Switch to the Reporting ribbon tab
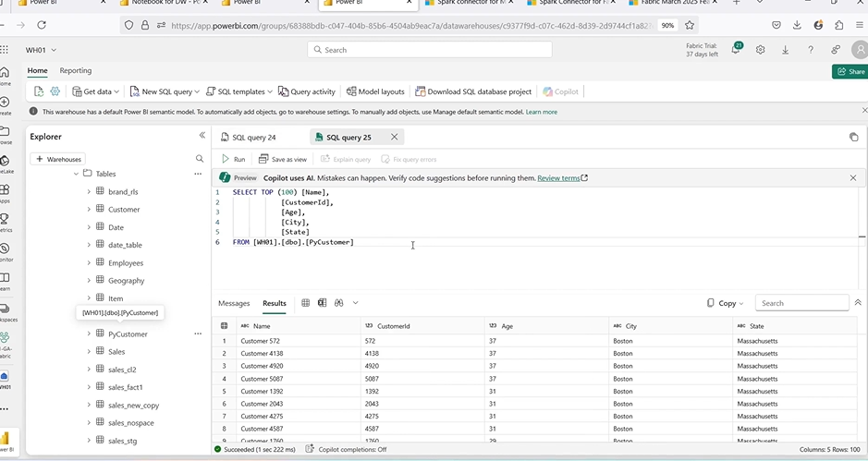 tap(75, 71)
